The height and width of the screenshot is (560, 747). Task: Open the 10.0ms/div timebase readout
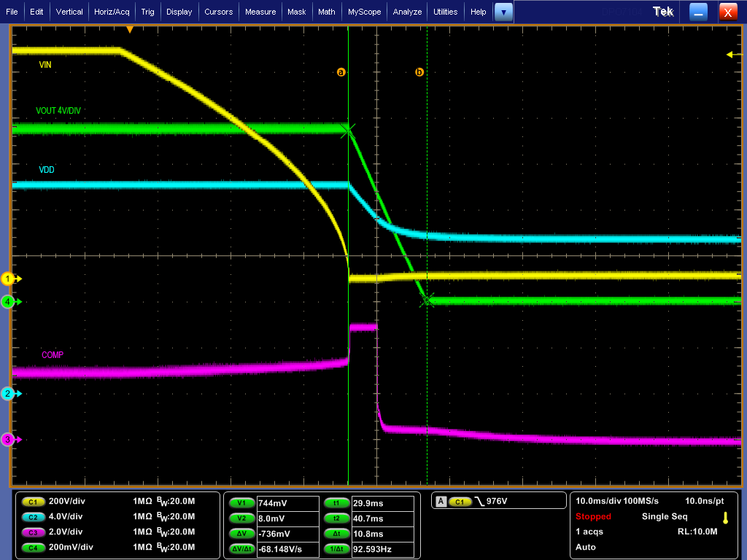tap(598, 500)
